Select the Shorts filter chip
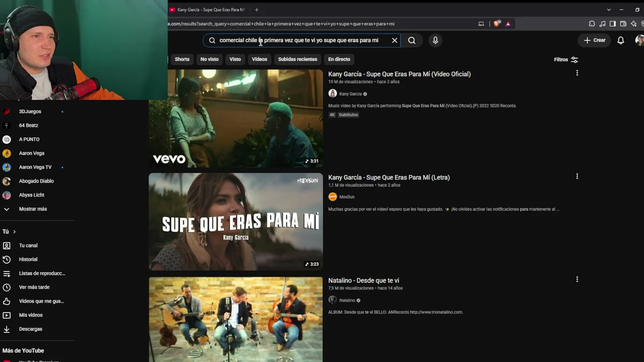Viewport: 644px width, 362px height. [182, 59]
